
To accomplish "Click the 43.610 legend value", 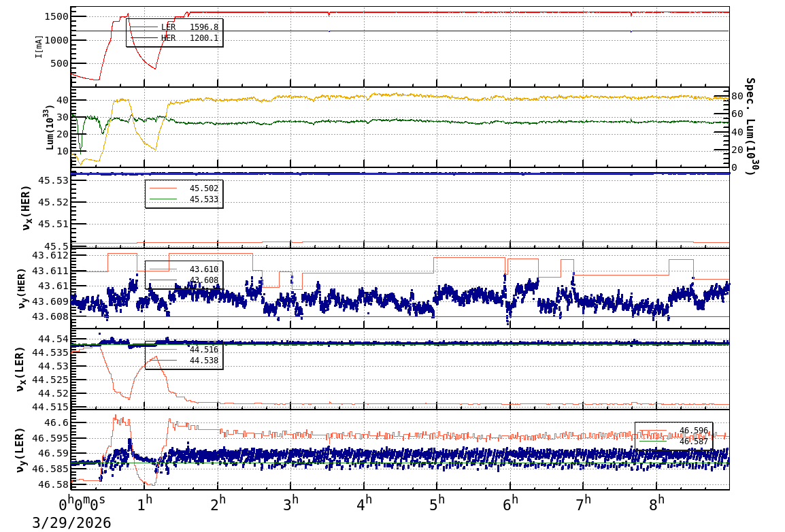I will click(203, 269).
